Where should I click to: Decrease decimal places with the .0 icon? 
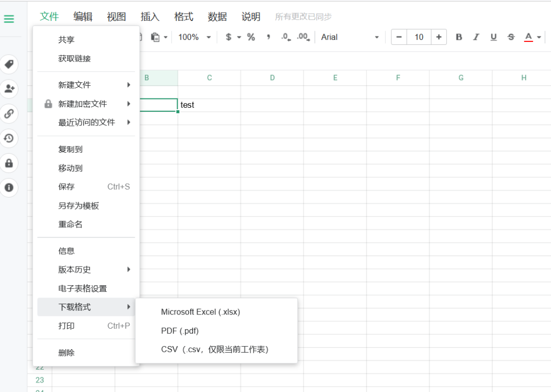(284, 37)
